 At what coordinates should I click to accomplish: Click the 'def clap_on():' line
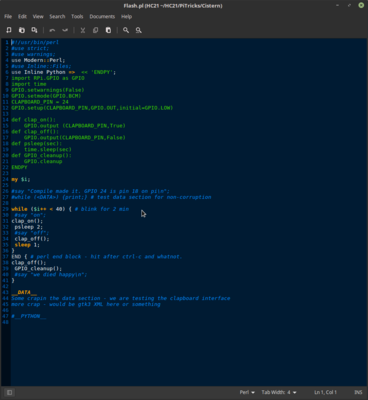(x=33, y=120)
